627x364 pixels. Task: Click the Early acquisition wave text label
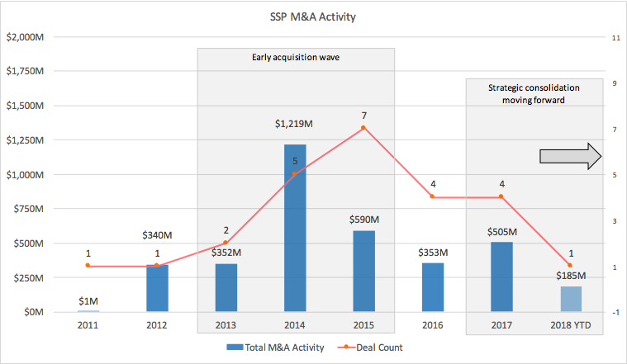pyautogui.click(x=295, y=58)
